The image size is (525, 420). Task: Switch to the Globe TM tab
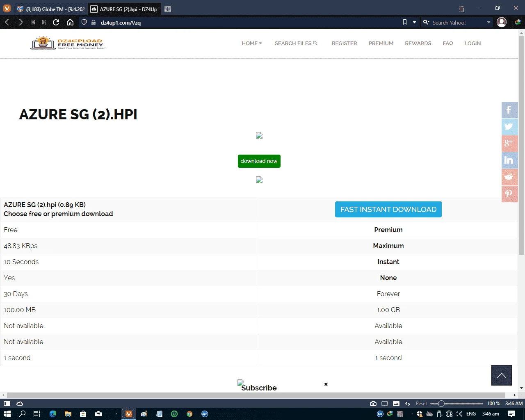(x=50, y=9)
